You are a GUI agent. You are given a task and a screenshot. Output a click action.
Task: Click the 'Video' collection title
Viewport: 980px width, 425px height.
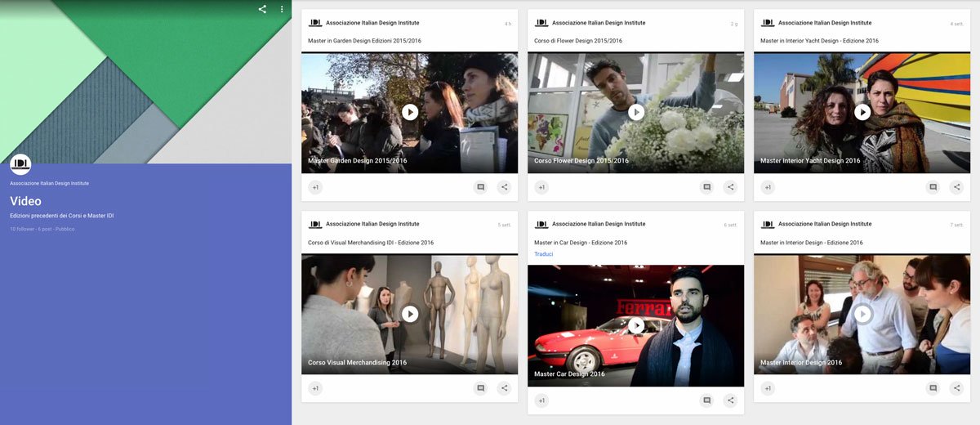[25, 201]
